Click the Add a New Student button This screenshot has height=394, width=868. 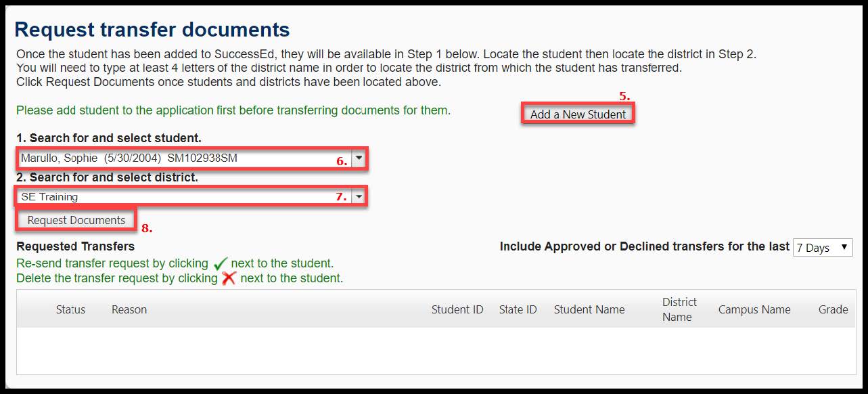(578, 114)
